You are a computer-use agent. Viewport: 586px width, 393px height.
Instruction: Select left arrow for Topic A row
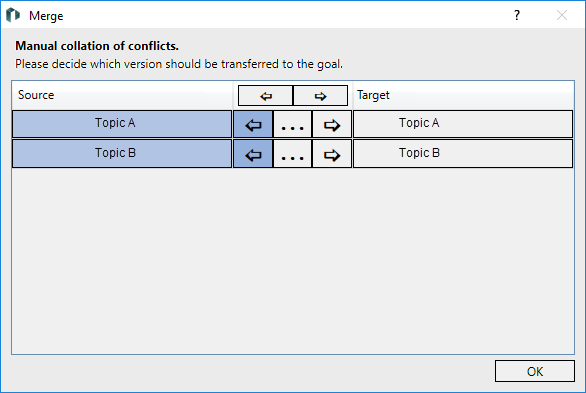(253, 124)
